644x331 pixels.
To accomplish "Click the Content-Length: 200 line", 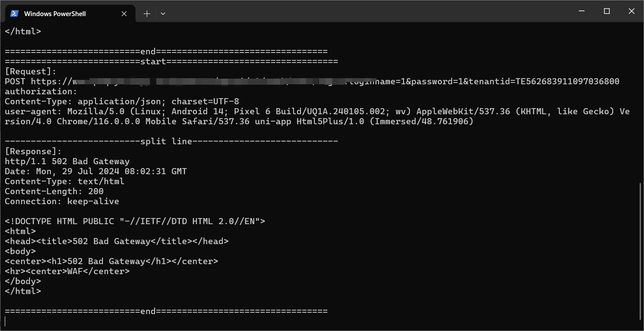I will (x=54, y=191).
